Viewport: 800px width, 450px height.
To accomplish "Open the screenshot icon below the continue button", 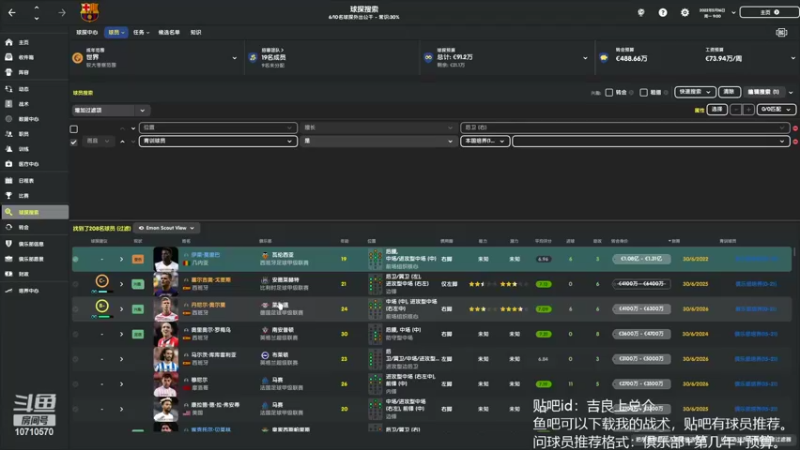I will pos(781,33).
